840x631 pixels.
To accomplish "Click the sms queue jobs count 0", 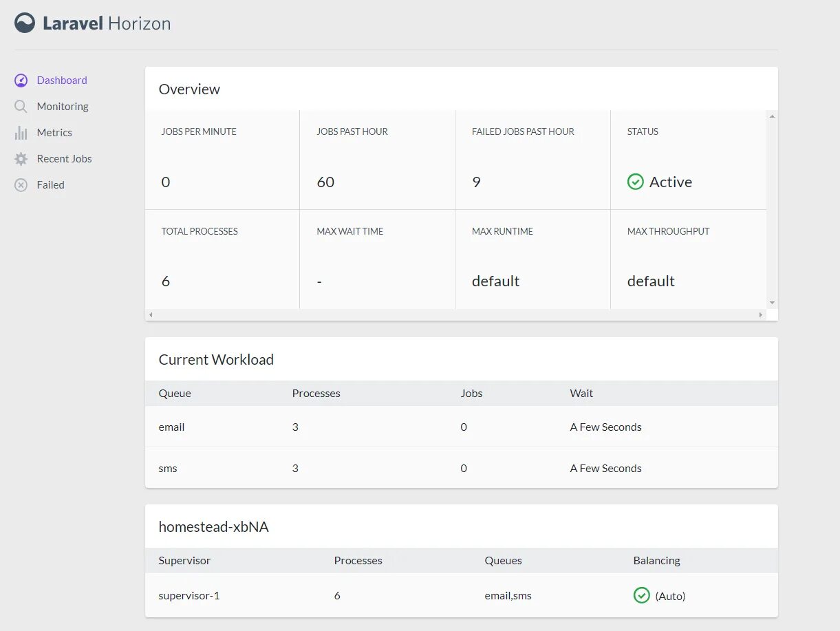I will point(464,469).
